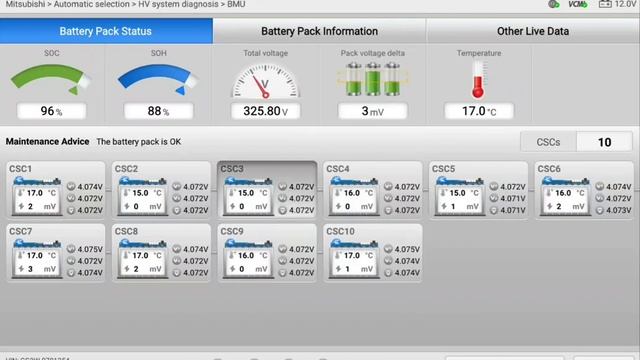Screen dimensions: 640x360
Task: Click the SOC green gauge icon
Action: coord(50,79)
